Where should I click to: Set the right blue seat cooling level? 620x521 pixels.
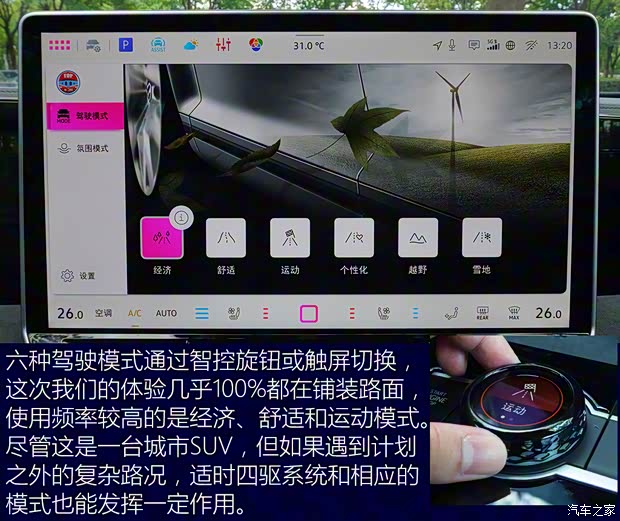coord(415,313)
